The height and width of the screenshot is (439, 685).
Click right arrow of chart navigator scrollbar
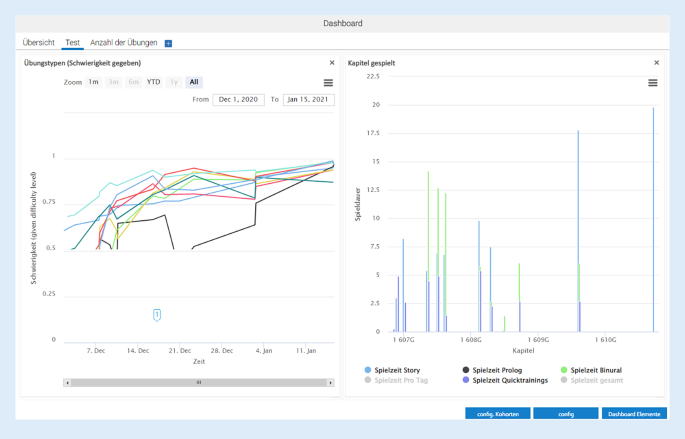coord(331,382)
